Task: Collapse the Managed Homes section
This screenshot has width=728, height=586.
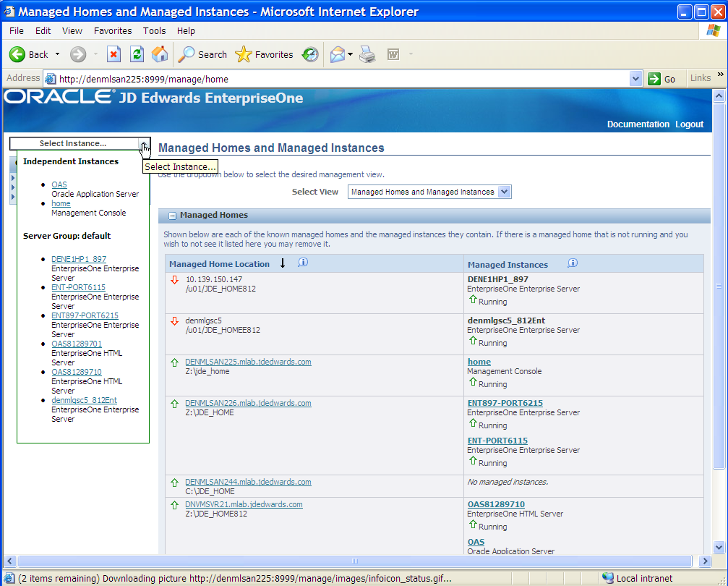Action: click(x=172, y=216)
